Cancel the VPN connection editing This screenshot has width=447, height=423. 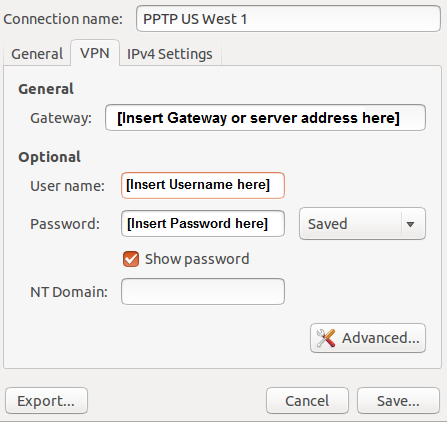307,401
